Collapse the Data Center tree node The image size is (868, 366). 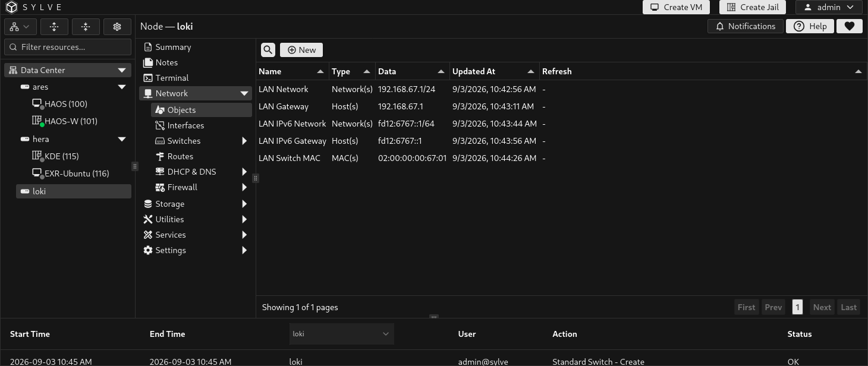click(122, 70)
